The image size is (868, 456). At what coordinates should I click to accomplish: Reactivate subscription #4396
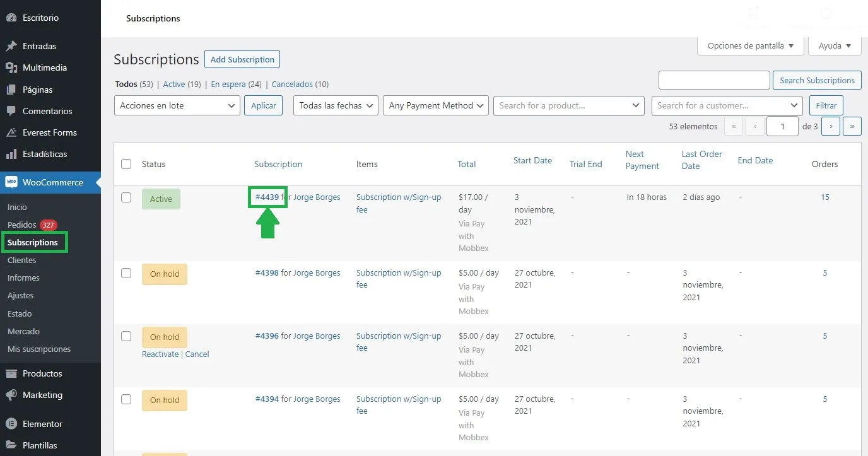click(x=160, y=354)
